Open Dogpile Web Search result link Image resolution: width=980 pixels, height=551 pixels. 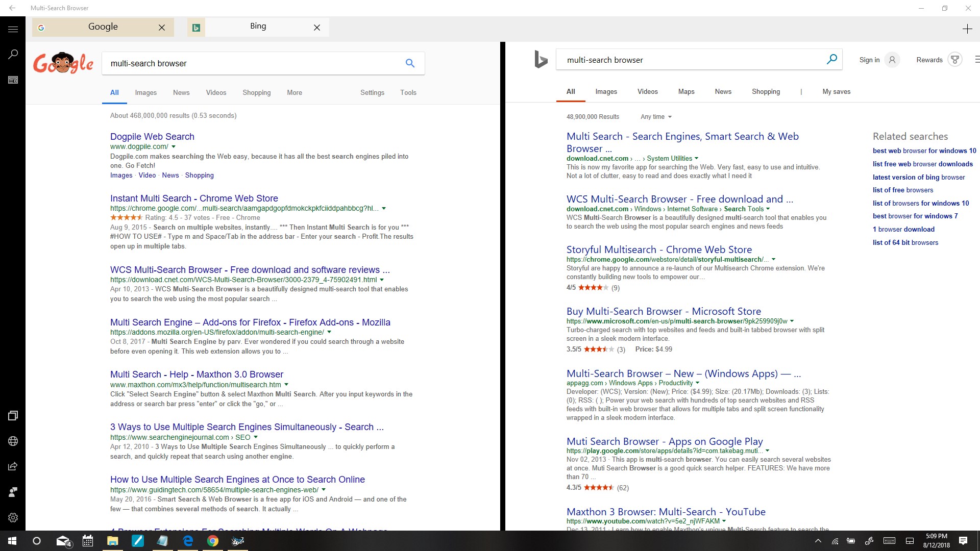click(152, 136)
